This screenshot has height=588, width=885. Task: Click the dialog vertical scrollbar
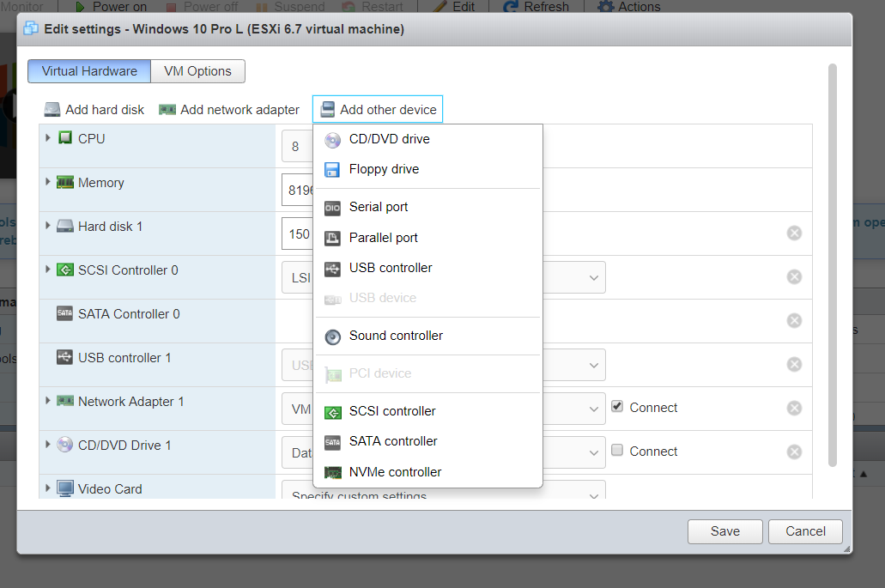click(833, 265)
